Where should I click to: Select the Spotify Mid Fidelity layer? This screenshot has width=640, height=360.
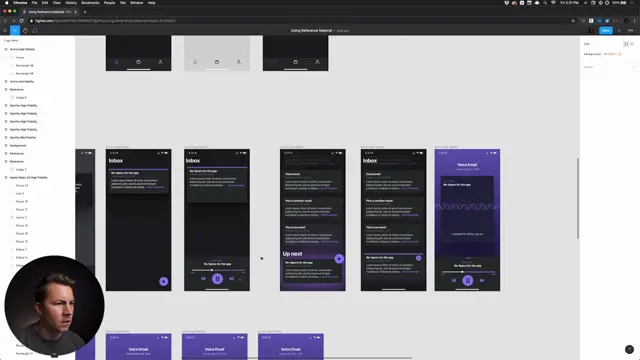pos(23,138)
